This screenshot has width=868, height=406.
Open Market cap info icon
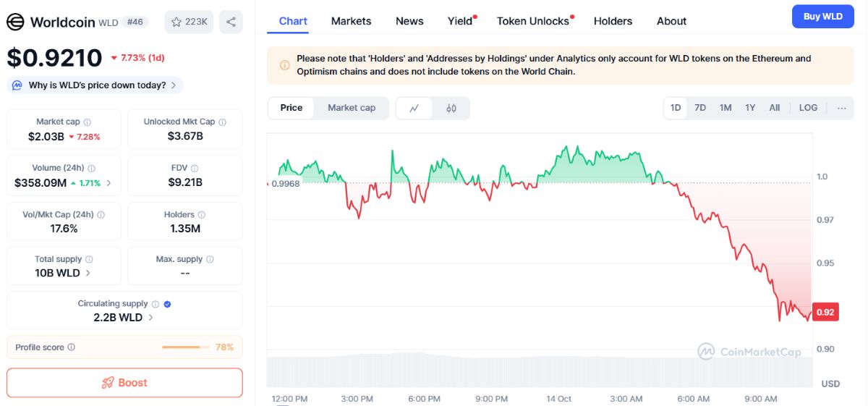[87, 122]
